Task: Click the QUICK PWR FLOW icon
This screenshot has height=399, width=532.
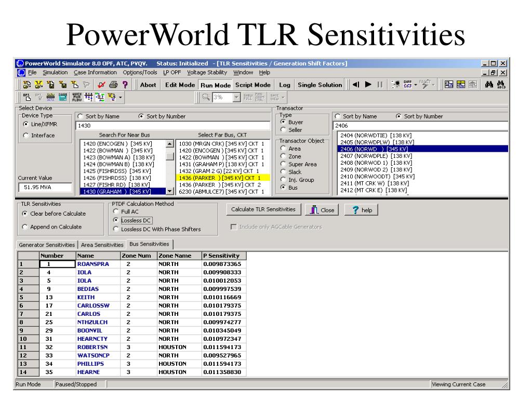Action: click(77, 97)
